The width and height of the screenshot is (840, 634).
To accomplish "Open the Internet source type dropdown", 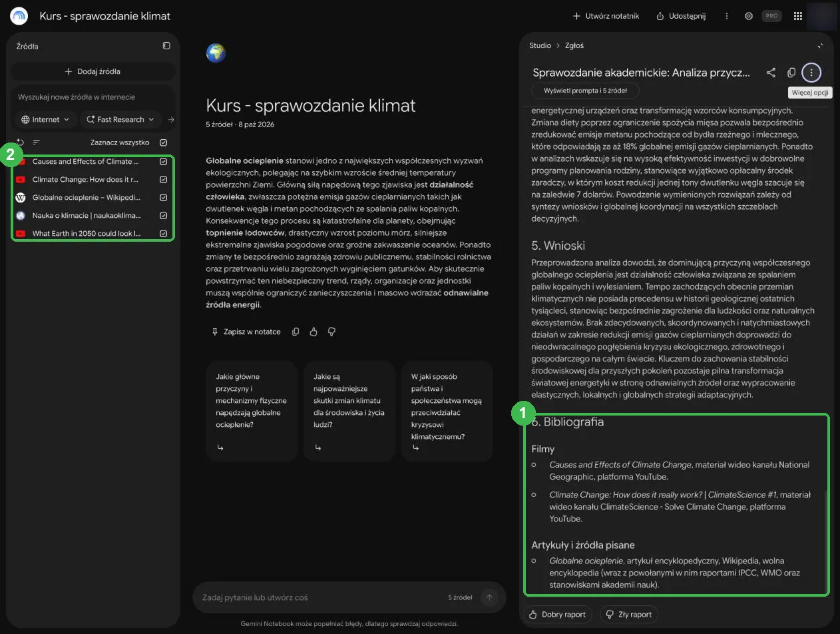I will click(x=45, y=120).
